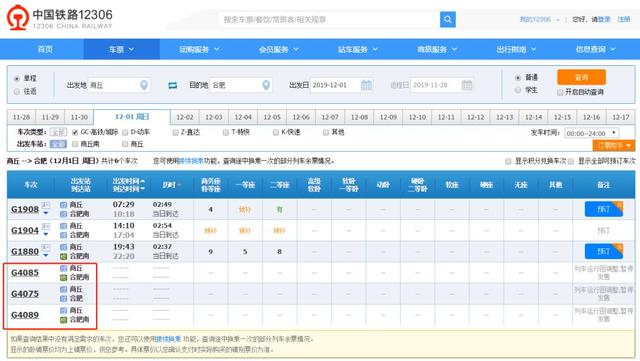Expand the information query nav menu

[x=595, y=49]
